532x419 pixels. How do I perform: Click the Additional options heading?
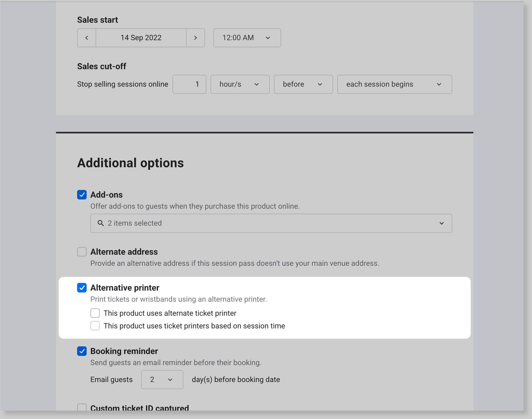[130, 163]
